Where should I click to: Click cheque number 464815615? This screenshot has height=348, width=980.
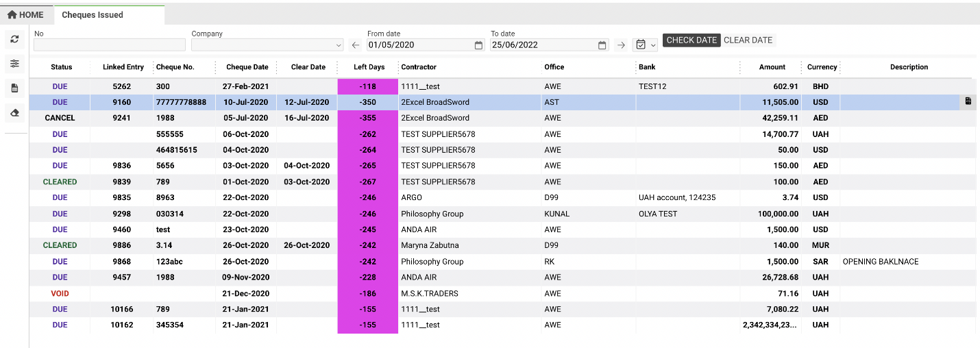pyautogui.click(x=177, y=150)
